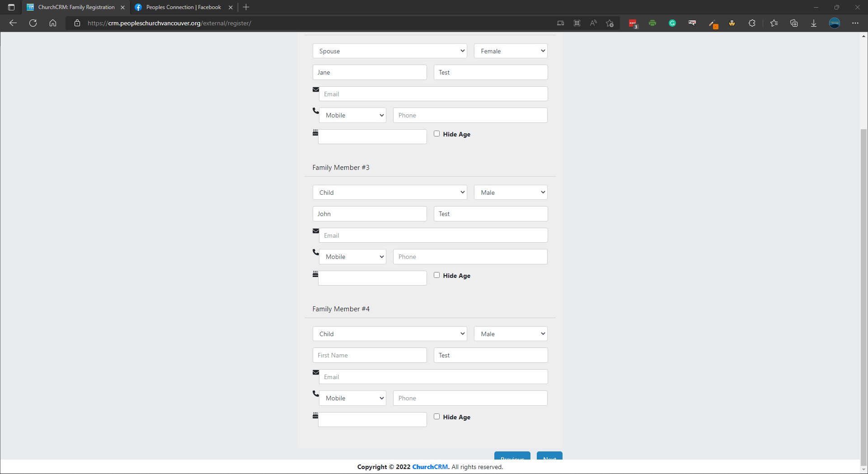This screenshot has height=474, width=868.
Task: Open the Grammarly extension
Action: [x=672, y=23]
